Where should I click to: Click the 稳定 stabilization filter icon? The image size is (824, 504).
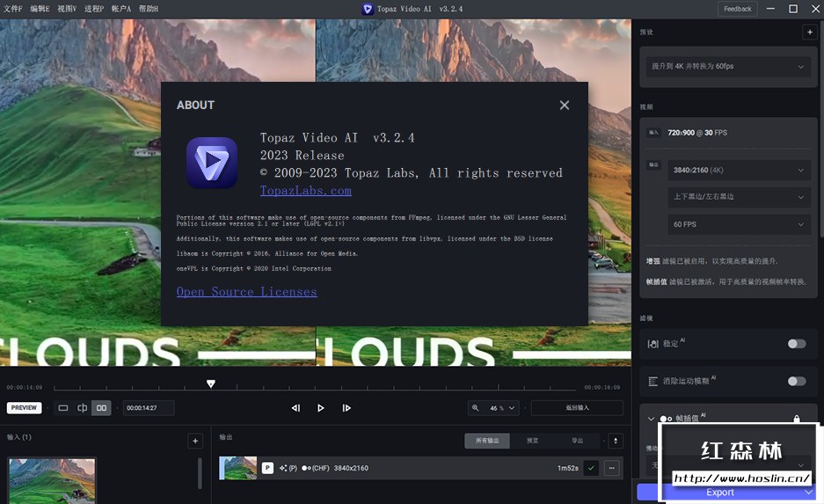click(x=653, y=344)
